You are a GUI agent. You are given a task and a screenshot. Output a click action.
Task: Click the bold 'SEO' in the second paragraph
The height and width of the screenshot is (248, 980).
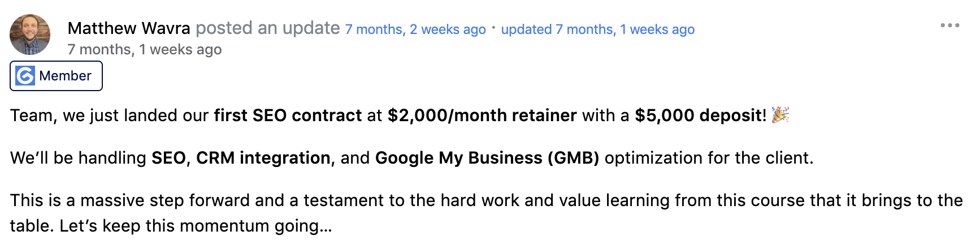[x=168, y=158]
